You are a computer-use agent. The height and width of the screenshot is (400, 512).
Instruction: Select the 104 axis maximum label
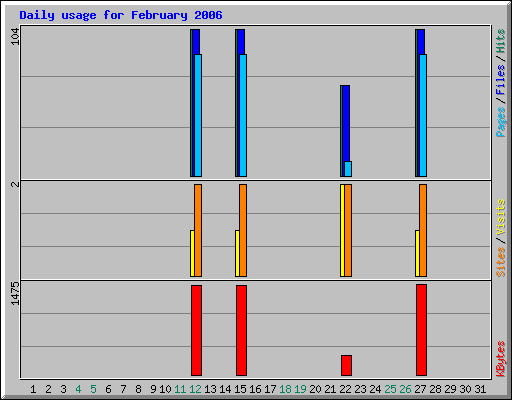coord(15,37)
